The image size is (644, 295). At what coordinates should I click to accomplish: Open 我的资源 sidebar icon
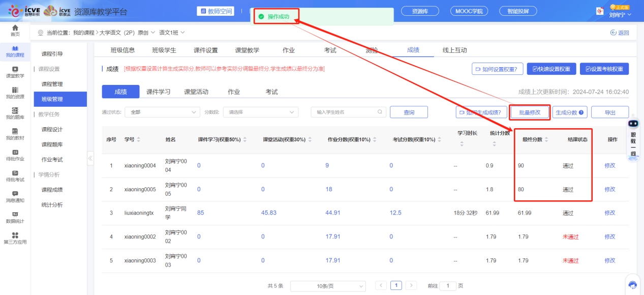[15, 93]
